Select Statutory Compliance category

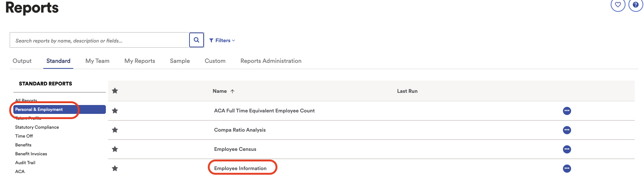pos(37,127)
